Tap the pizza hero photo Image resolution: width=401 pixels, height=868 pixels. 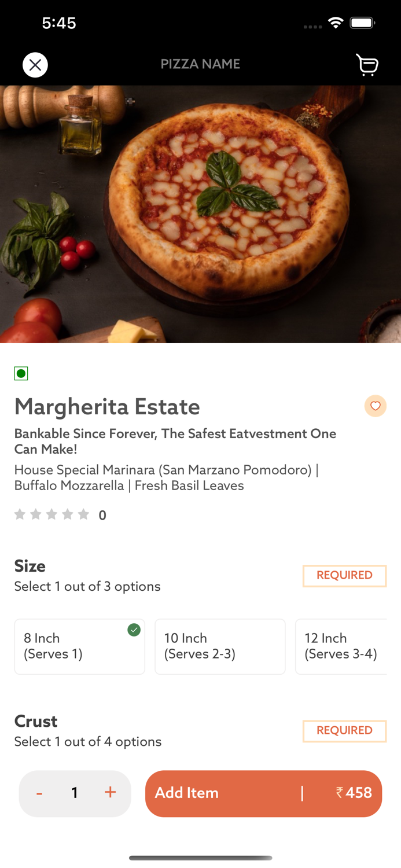200,214
